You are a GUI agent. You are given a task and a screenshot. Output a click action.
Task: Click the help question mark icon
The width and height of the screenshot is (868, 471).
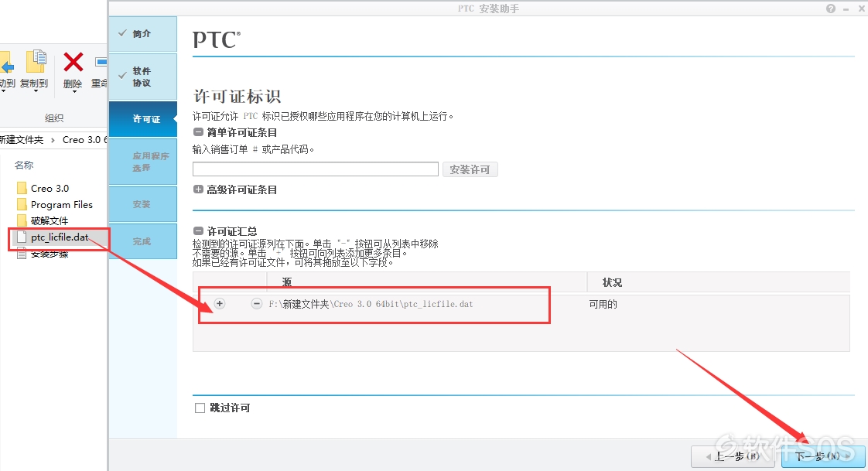pos(830,9)
